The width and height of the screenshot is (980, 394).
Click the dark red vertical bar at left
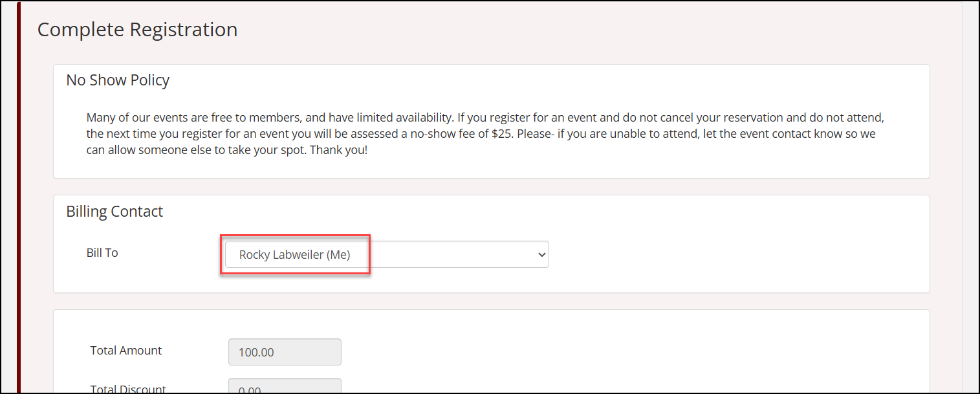18,194
